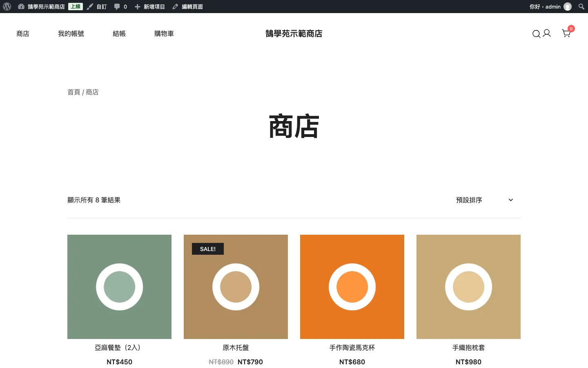Open the site dashboard icon in admin bar

click(21, 7)
